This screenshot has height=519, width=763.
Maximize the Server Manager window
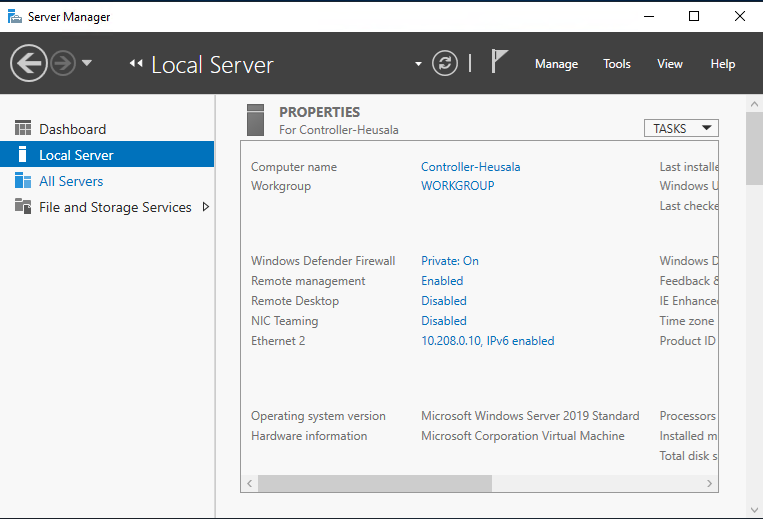point(694,16)
